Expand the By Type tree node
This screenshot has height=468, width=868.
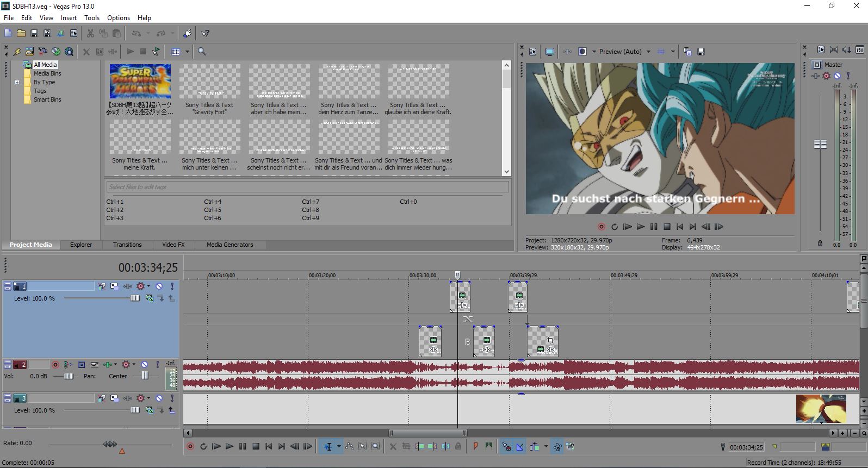tap(17, 83)
